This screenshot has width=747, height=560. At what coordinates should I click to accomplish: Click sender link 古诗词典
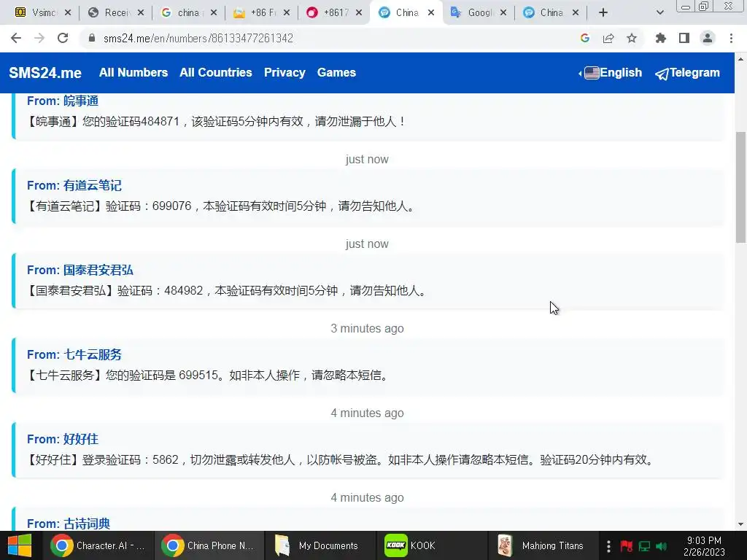pos(87,524)
